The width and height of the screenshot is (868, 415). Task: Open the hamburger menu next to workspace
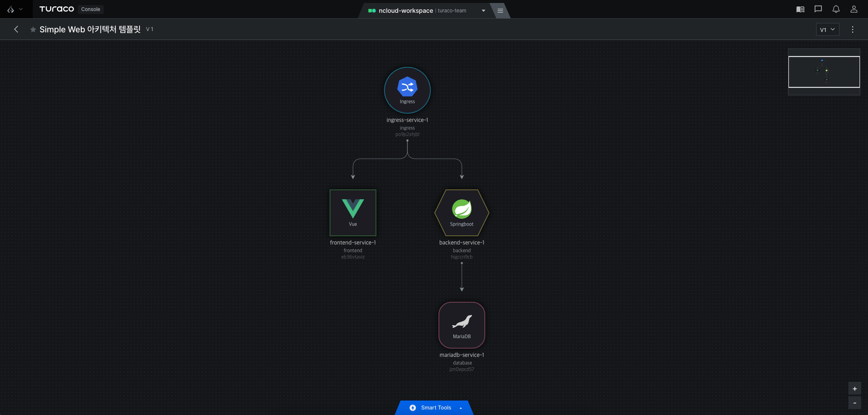coord(500,11)
